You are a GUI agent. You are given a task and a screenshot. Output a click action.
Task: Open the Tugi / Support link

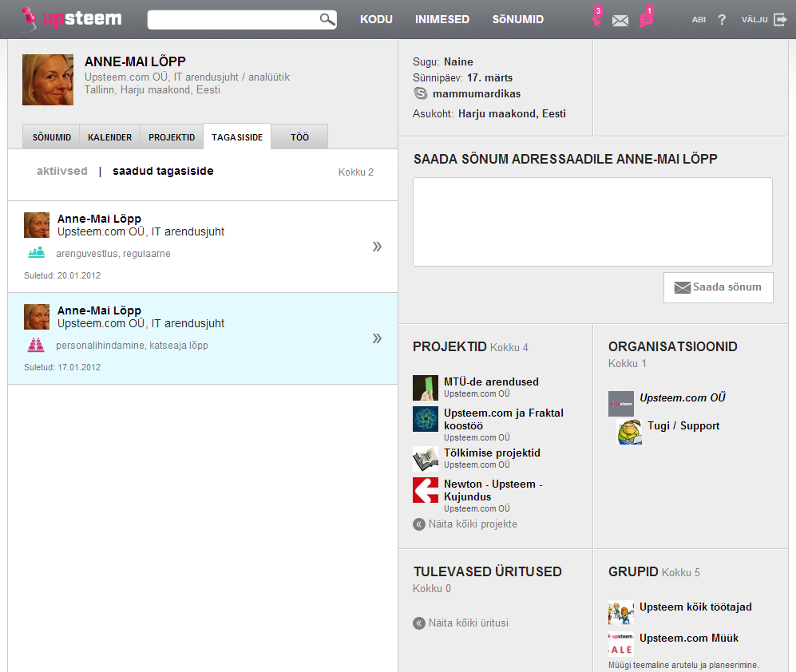[x=683, y=426]
